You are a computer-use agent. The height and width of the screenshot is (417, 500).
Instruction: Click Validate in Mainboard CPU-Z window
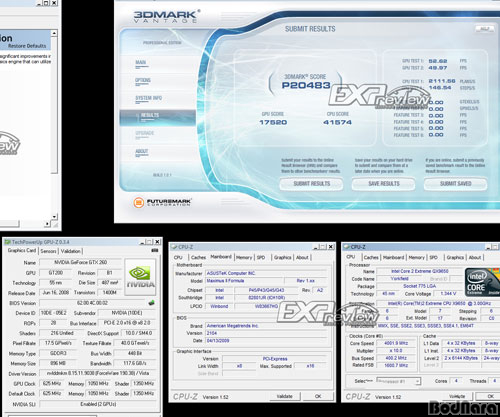pyautogui.click(x=284, y=396)
